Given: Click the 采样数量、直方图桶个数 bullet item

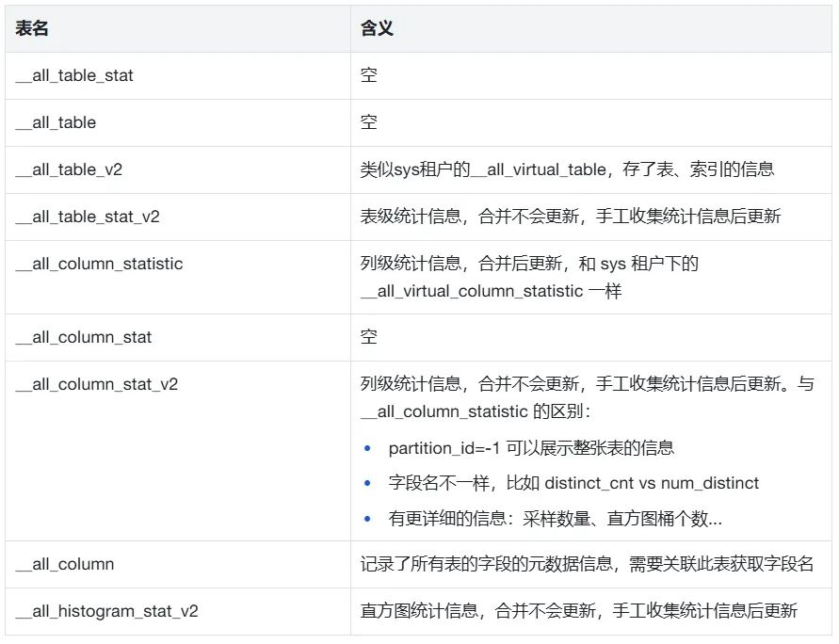Looking at the screenshot, I should click(555, 518).
